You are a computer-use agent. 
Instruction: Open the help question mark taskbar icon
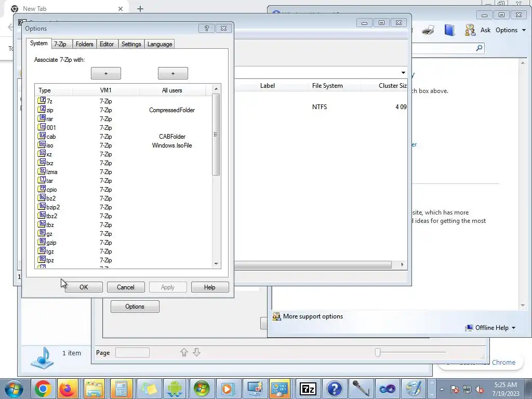click(x=334, y=389)
